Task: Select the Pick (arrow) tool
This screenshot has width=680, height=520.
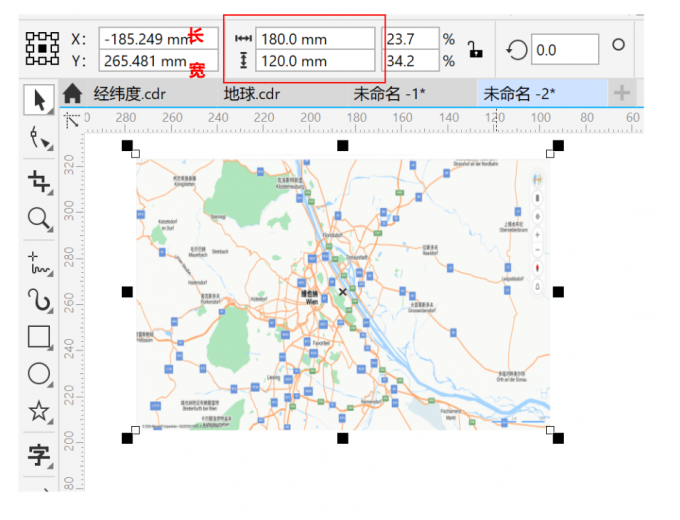Action: (x=39, y=100)
